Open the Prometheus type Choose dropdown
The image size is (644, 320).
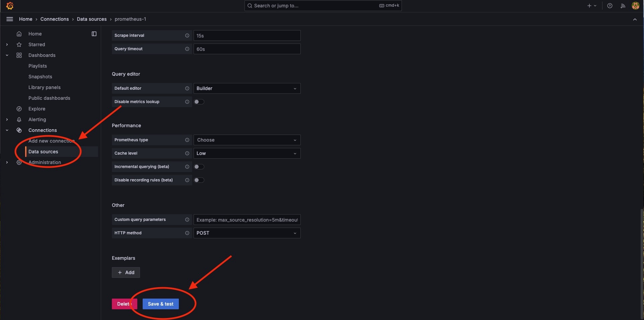point(247,140)
